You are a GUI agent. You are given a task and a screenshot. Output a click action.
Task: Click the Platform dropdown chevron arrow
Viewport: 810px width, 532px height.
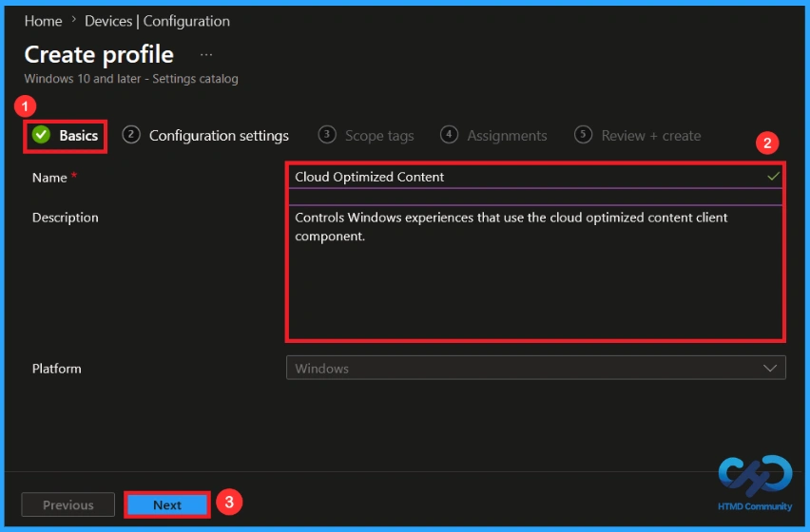click(x=770, y=369)
